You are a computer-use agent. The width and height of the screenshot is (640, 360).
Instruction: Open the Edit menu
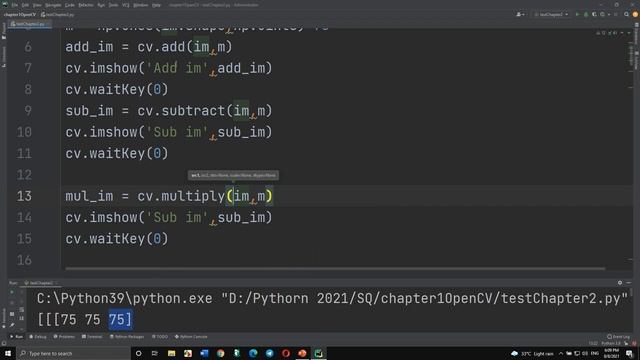25,5
